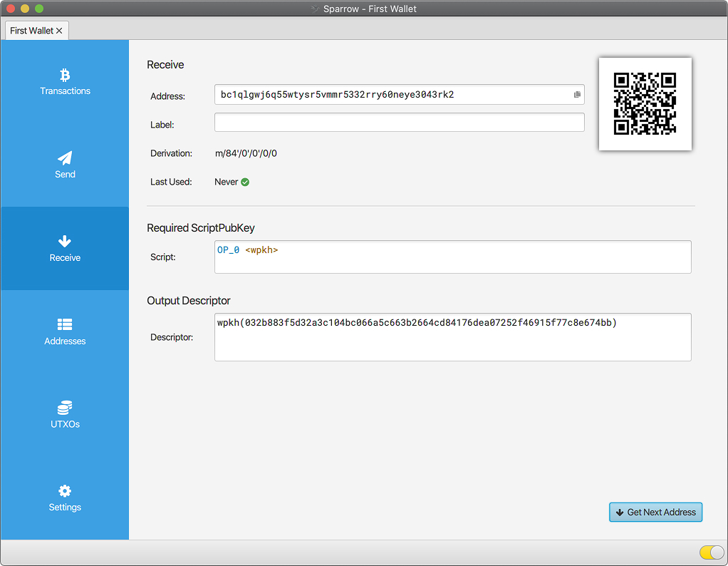Click the derivation path m/84'/0'/0'/0/0
The height and width of the screenshot is (566, 728).
[x=246, y=153]
